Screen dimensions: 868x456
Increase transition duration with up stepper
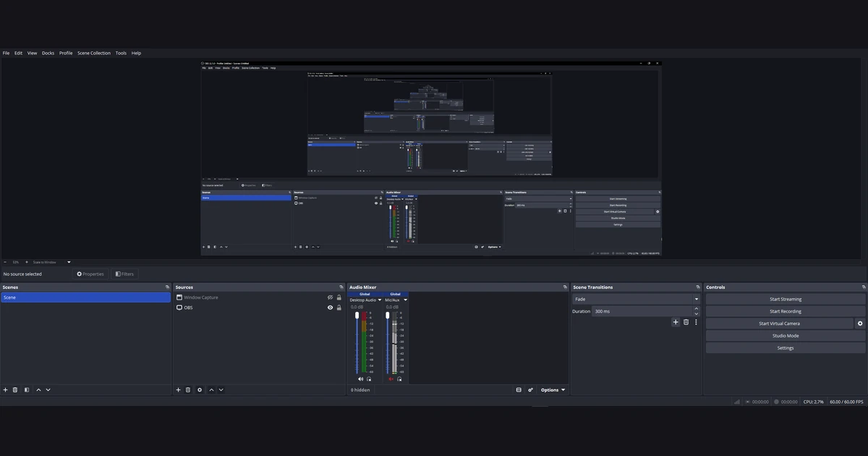tap(697, 308)
